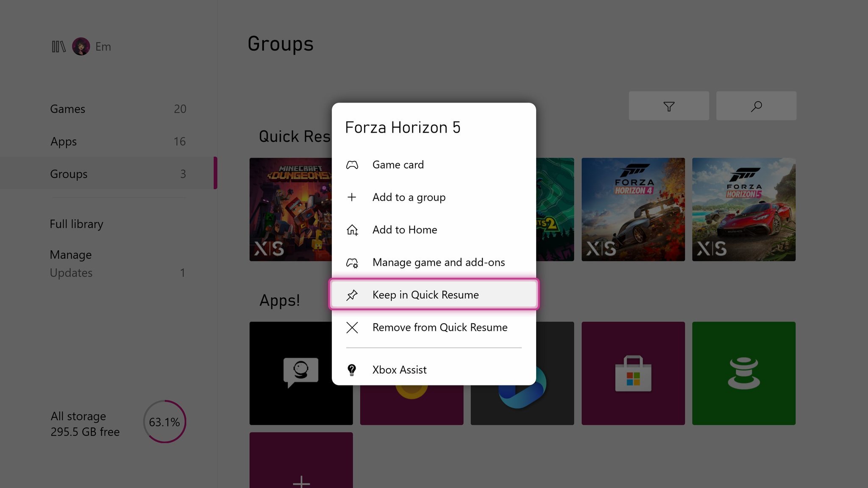Click the filter funnel icon button
Screen dimensions: 868x488
[x=668, y=106]
